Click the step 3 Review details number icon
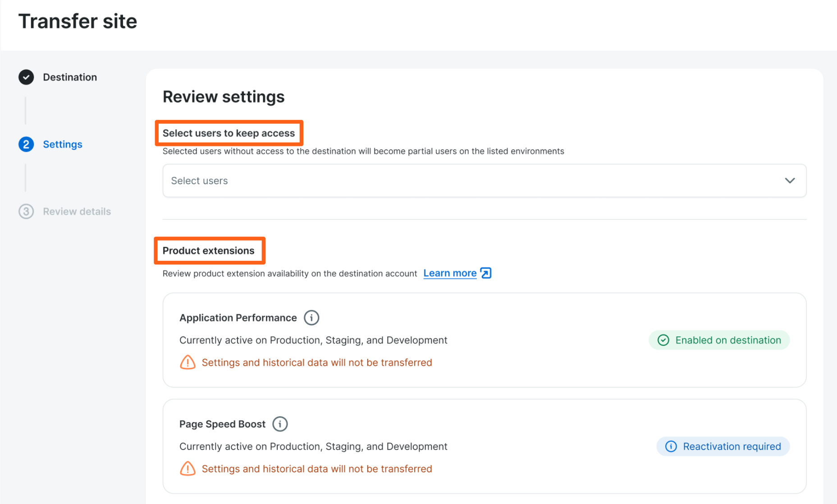The height and width of the screenshot is (504, 837). 26,211
